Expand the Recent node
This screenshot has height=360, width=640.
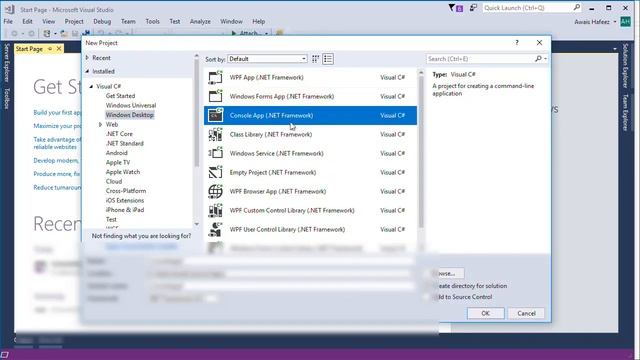coord(87,58)
